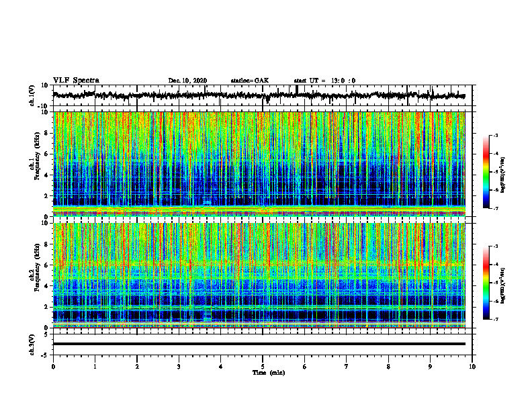Click the "VLF Spectra" plot title

[76, 81]
